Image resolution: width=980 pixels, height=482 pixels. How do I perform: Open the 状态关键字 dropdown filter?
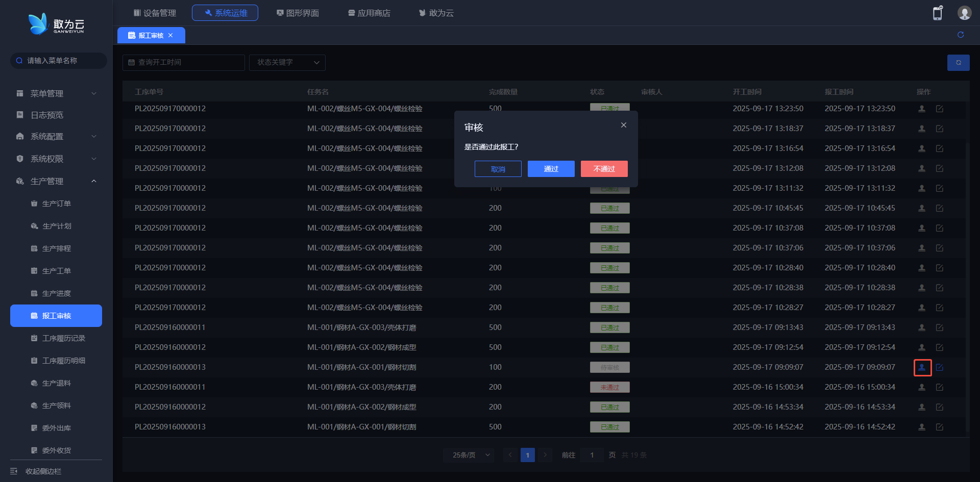287,62
